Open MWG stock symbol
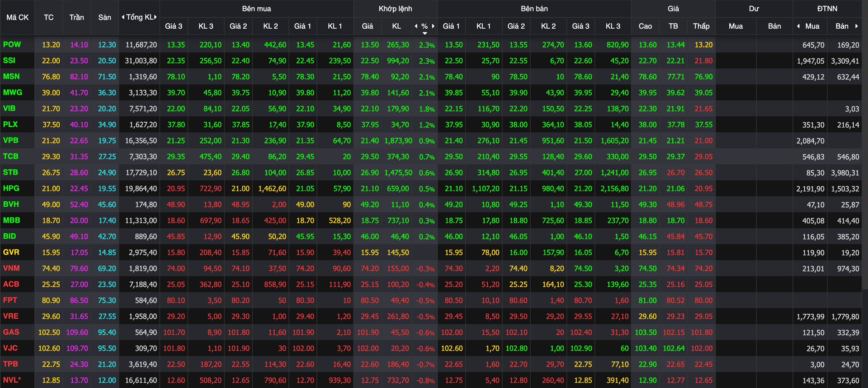Image resolution: width=868 pixels, height=388 pixels. 12,92
